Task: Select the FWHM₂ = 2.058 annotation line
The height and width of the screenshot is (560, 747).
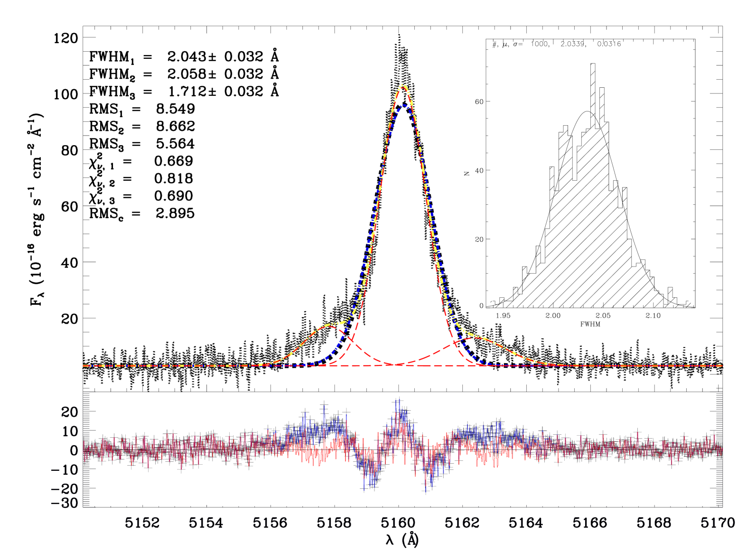Action: pos(184,74)
